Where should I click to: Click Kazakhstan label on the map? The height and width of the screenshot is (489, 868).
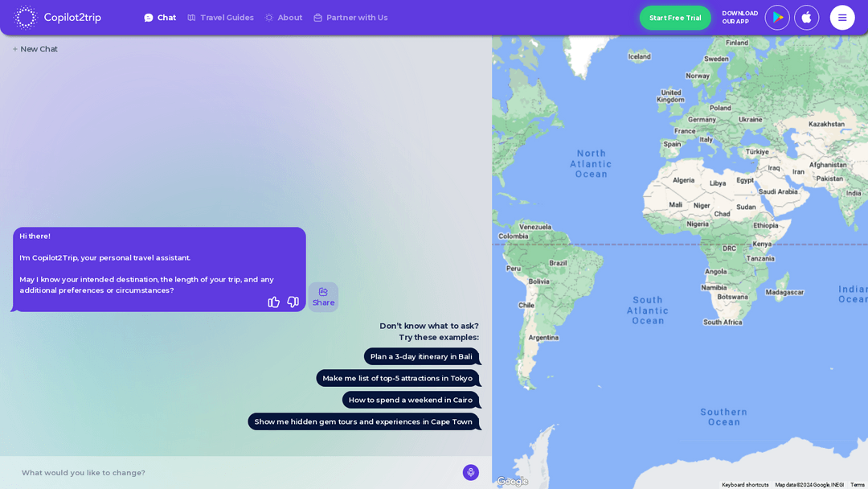coord(826,124)
